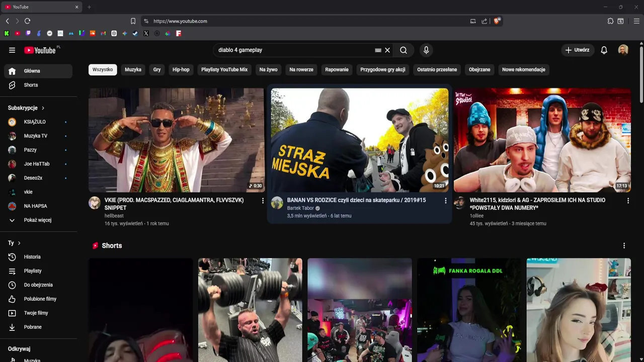
Task: Expand the Subskrypcje section header
Action: point(26,108)
